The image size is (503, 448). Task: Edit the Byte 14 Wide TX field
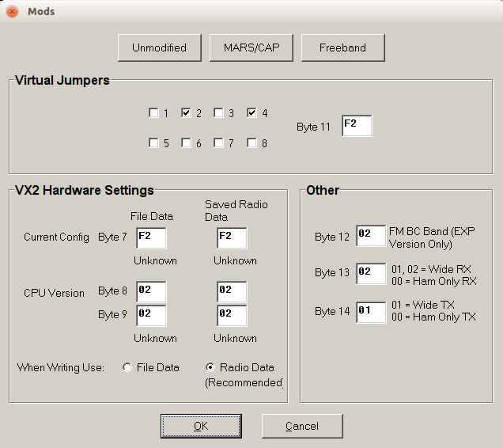tap(371, 313)
